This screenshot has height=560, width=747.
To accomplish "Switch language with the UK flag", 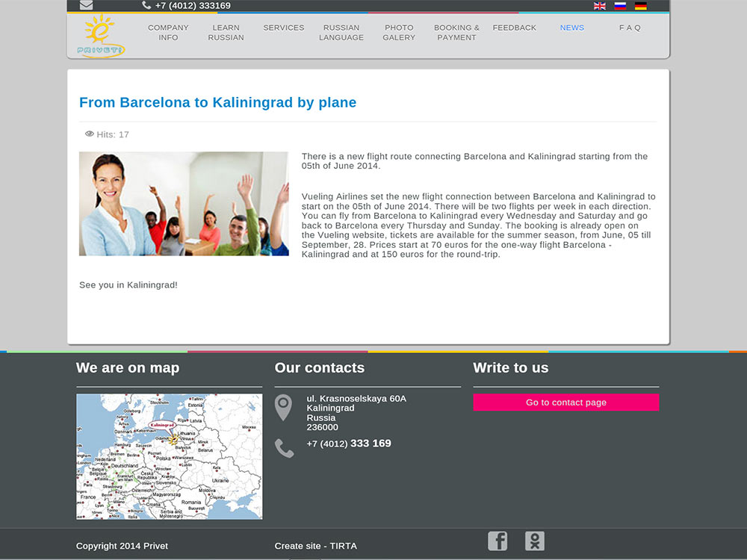I will point(599,6).
